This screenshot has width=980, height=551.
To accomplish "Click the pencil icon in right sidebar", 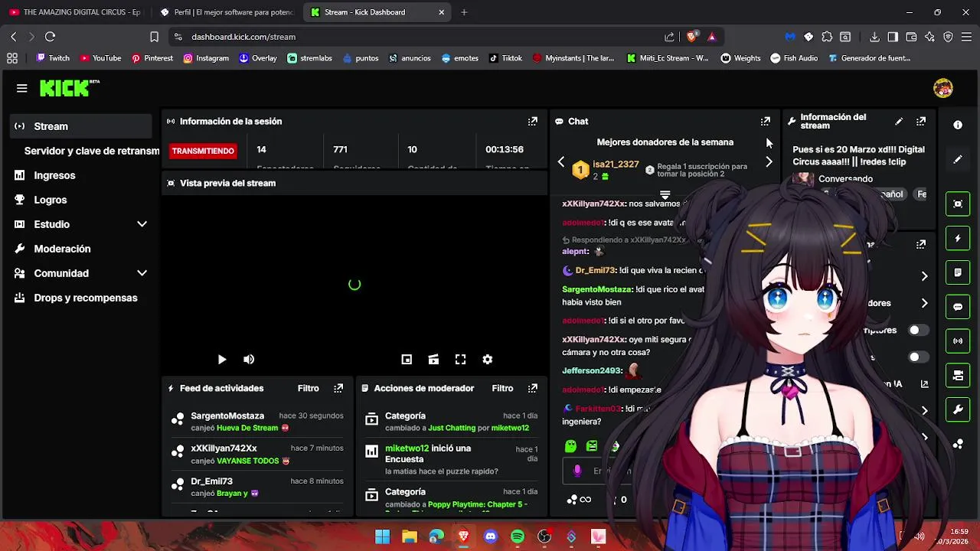I will 958,160.
